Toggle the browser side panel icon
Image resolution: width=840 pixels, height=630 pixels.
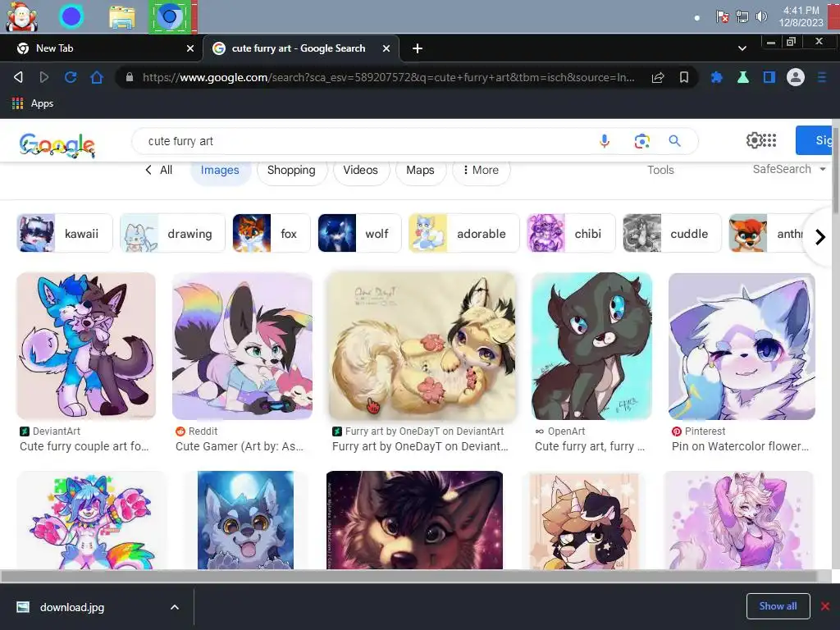(x=769, y=77)
